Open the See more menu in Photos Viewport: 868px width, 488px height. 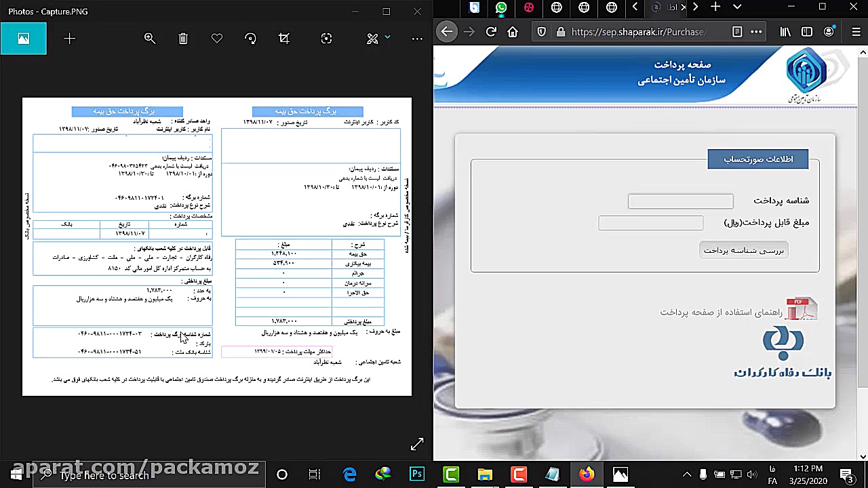[x=417, y=39]
